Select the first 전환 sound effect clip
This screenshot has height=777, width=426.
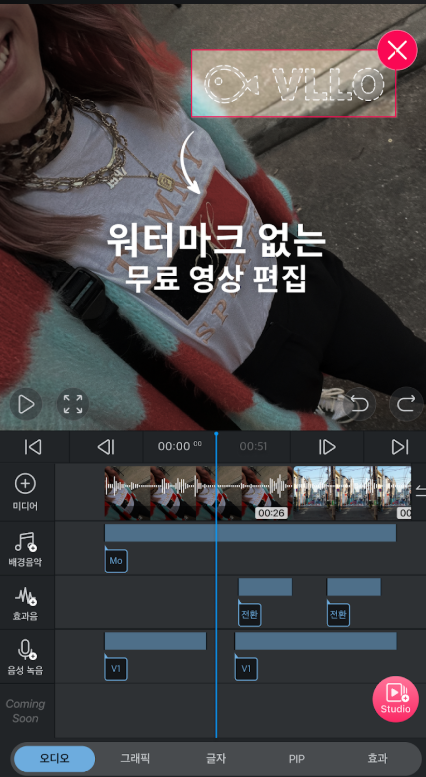(265, 587)
